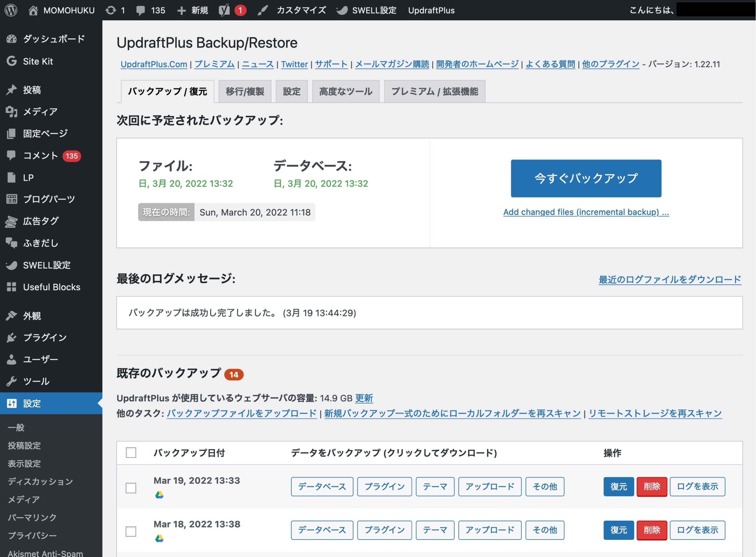This screenshot has height=557, width=756.
Task: Check the Mar 19, 2022 13:33 backup
Action: [x=131, y=488]
